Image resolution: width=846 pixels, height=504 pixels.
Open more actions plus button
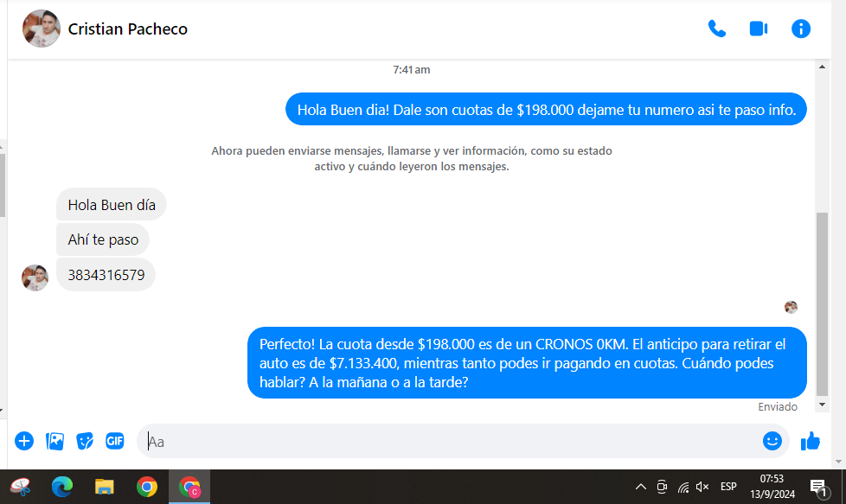(23, 441)
